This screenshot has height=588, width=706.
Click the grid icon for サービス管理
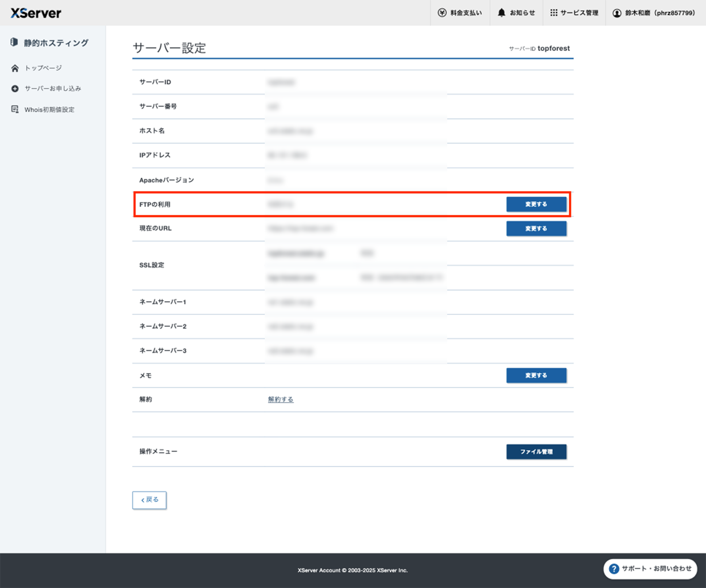553,13
